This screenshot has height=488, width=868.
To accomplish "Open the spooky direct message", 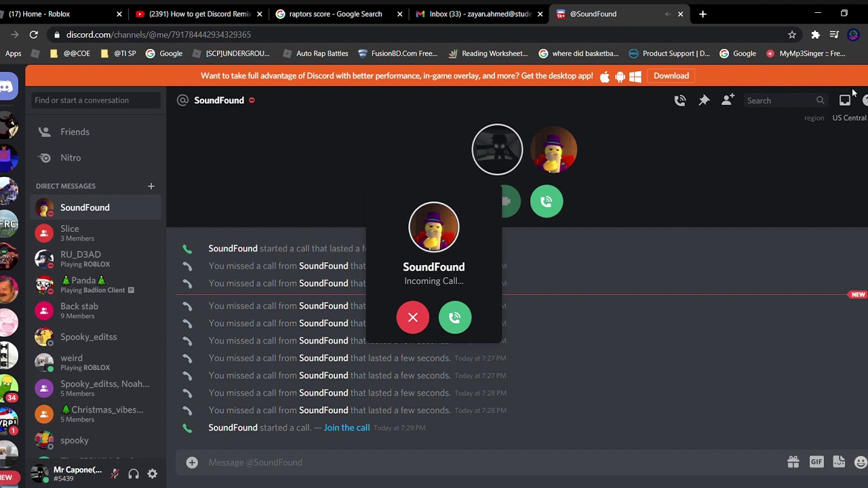I will coord(96,440).
